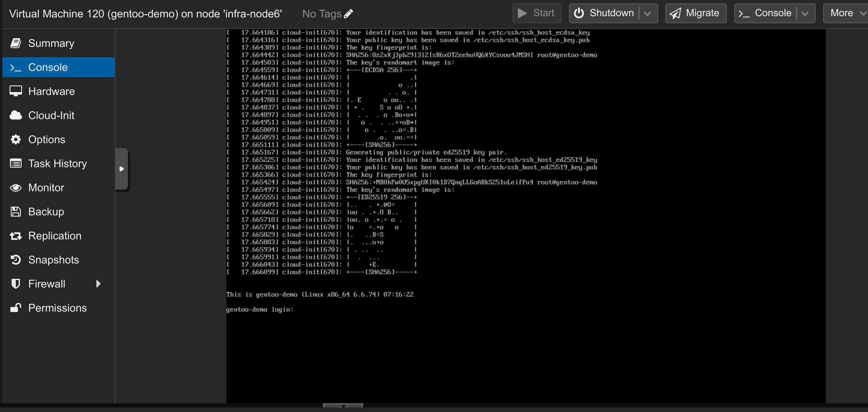Click the Shutdown button
The height and width of the screenshot is (412, 868).
click(605, 13)
